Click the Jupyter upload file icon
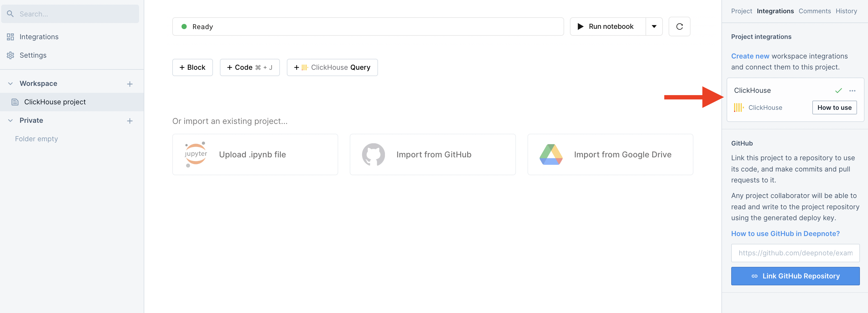 (196, 154)
